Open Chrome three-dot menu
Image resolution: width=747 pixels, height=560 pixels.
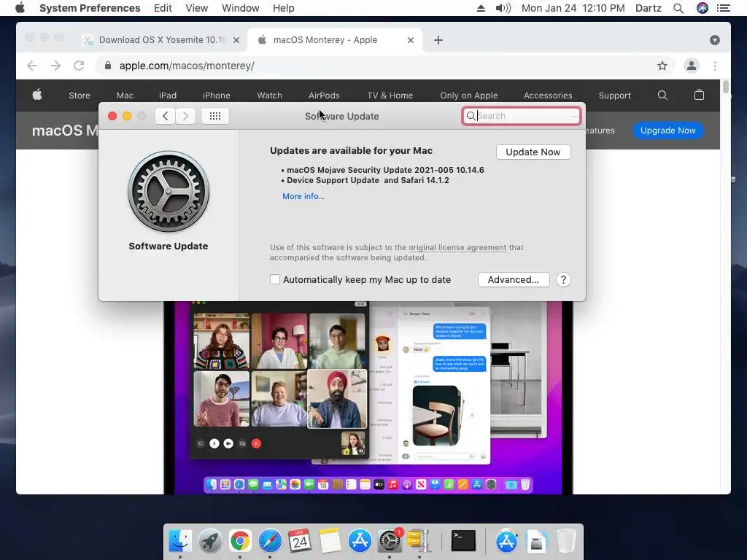[x=715, y=66]
